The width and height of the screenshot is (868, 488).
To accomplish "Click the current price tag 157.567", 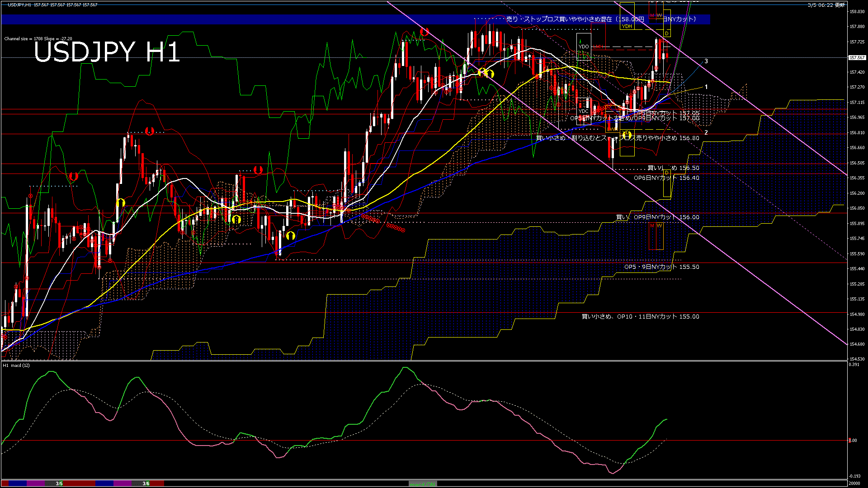I will tap(857, 58).
